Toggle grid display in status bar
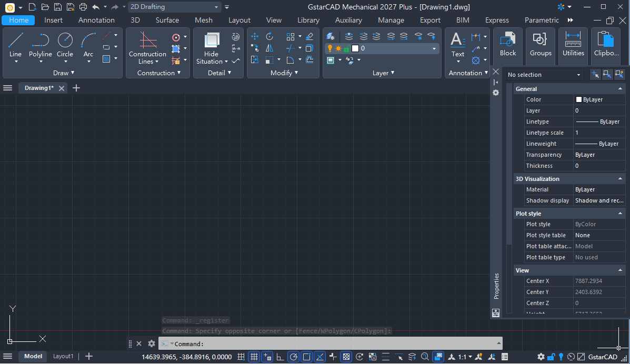Image resolution: width=630 pixels, height=364 pixels. pyautogui.click(x=254, y=357)
